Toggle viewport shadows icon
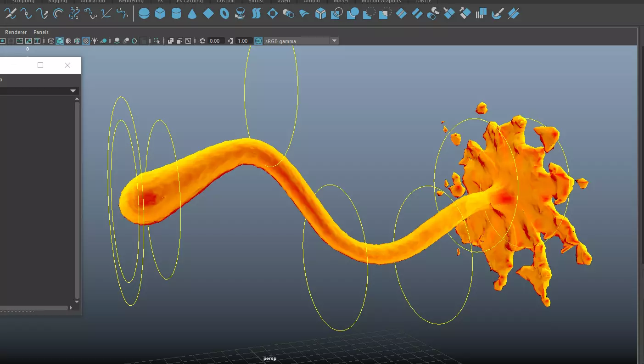644x364 pixels. click(104, 41)
